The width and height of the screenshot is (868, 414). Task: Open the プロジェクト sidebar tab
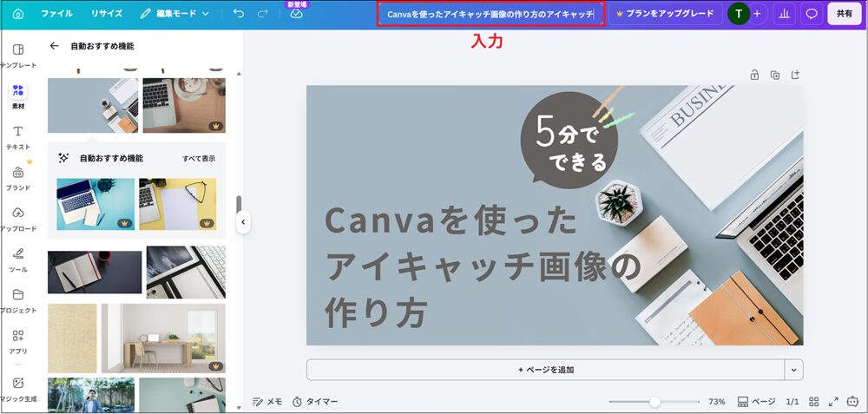point(18,301)
